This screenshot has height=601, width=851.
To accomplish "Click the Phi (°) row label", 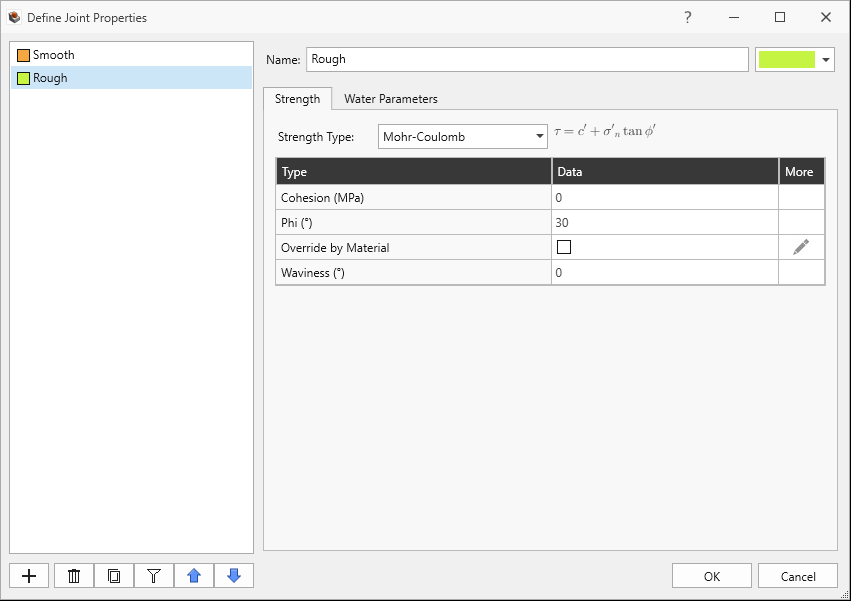I will pyautogui.click(x=296, y=223).
